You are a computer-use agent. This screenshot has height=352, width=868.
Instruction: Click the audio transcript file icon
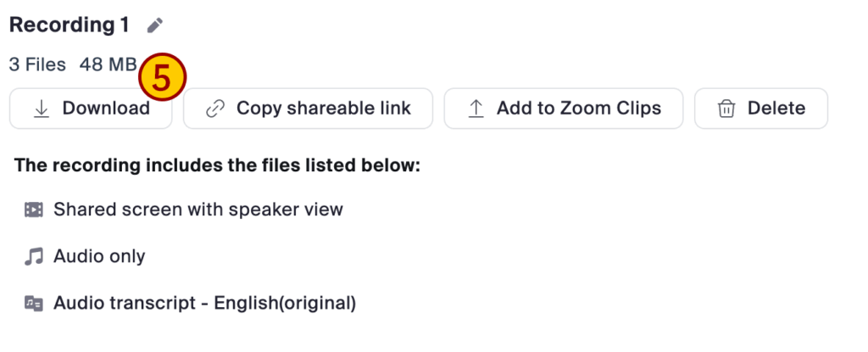(34, 303)
